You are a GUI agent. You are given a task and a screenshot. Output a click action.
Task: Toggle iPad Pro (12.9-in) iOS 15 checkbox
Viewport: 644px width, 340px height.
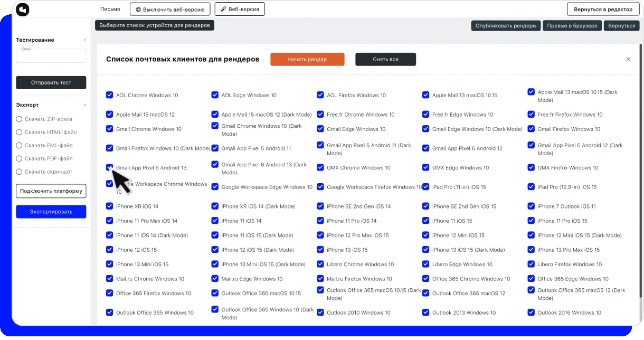point(531,187)
